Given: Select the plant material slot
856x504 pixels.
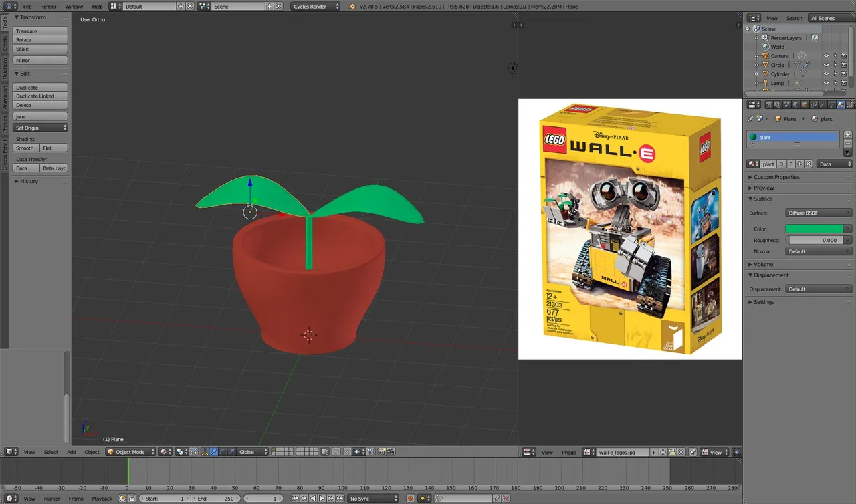Looking at the screenshot, I should (x=792, y=137).
